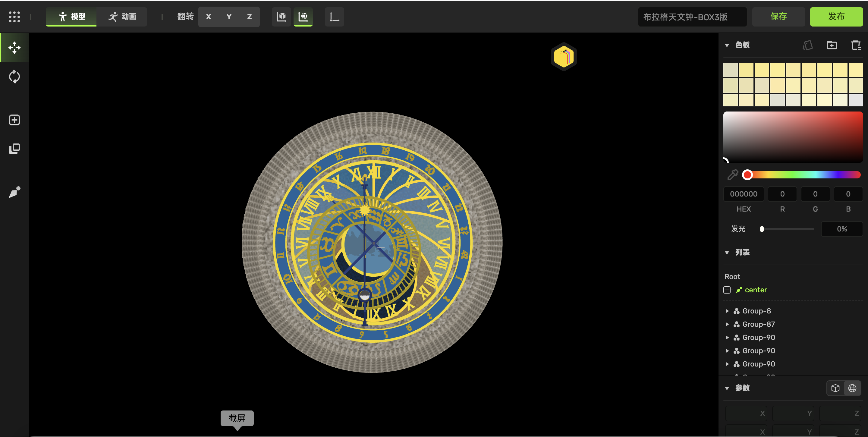Pick a color with the eyedropper

point(733,174)
